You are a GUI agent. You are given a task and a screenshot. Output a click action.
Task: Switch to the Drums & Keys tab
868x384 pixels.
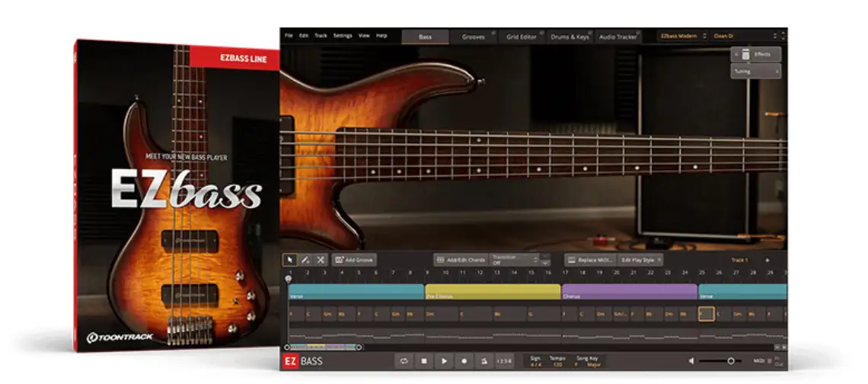[570, 37]
